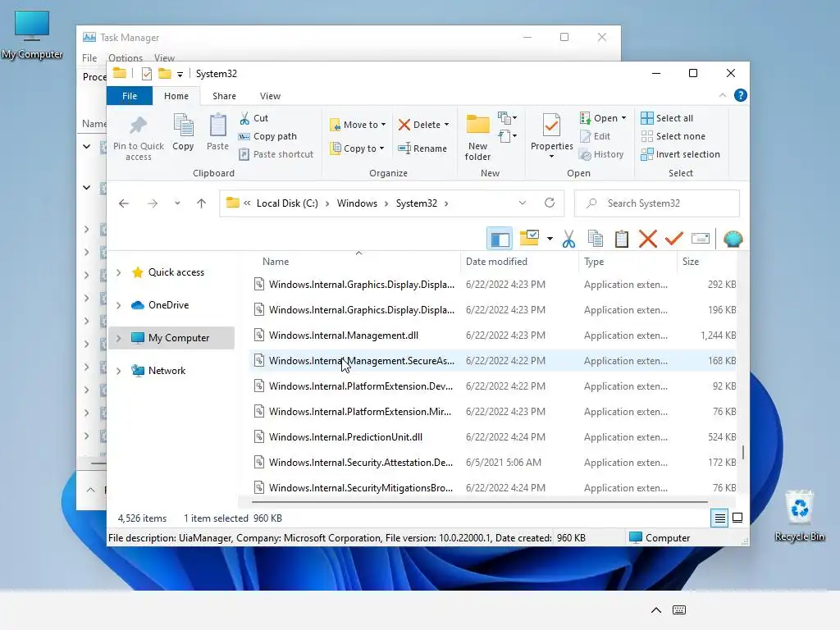Expand Network in navigation pane

point(119,371)
